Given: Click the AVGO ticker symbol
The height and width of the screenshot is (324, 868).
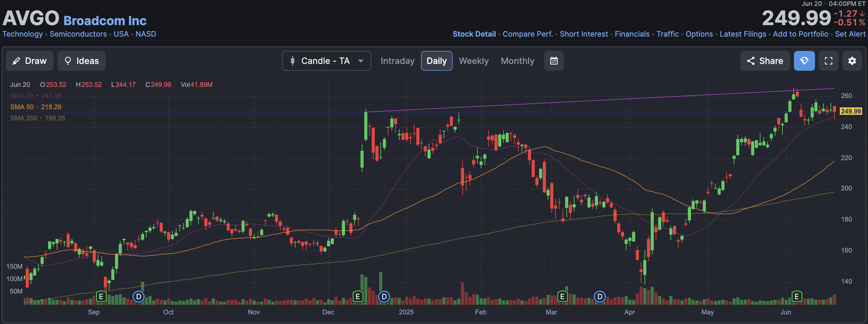Looking at the screenshot, I should (31, 18).
